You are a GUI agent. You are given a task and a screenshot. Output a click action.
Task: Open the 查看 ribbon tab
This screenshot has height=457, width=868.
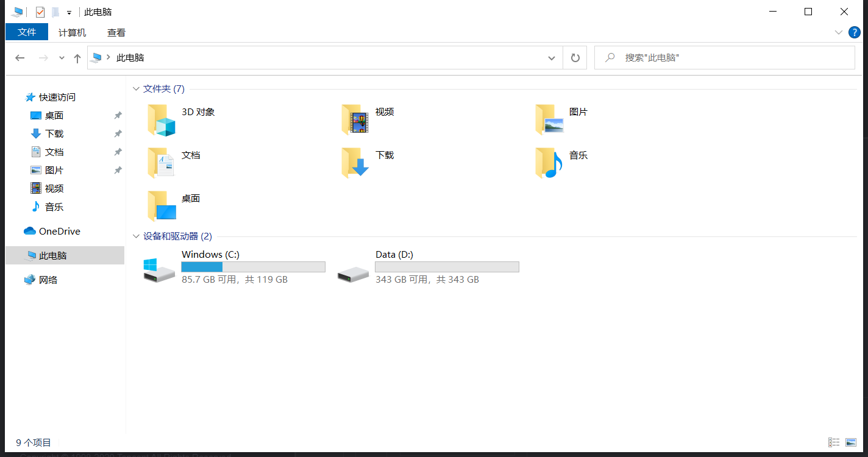click(116, 33)
